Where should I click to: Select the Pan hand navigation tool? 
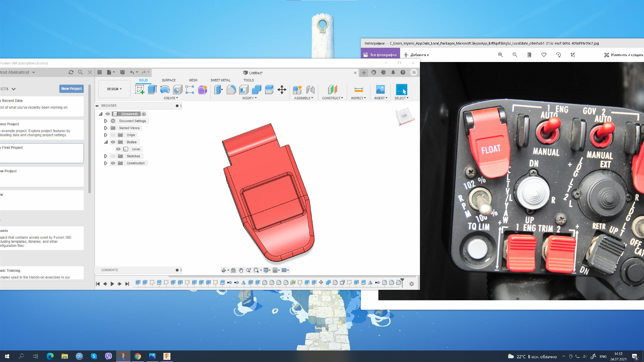(x=241, y=270)
